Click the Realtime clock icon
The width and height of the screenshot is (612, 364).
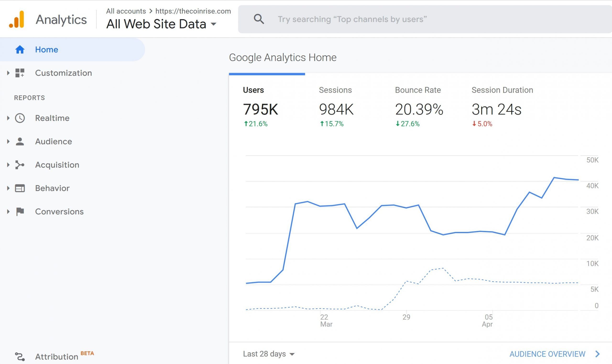(x=20, y=118)
